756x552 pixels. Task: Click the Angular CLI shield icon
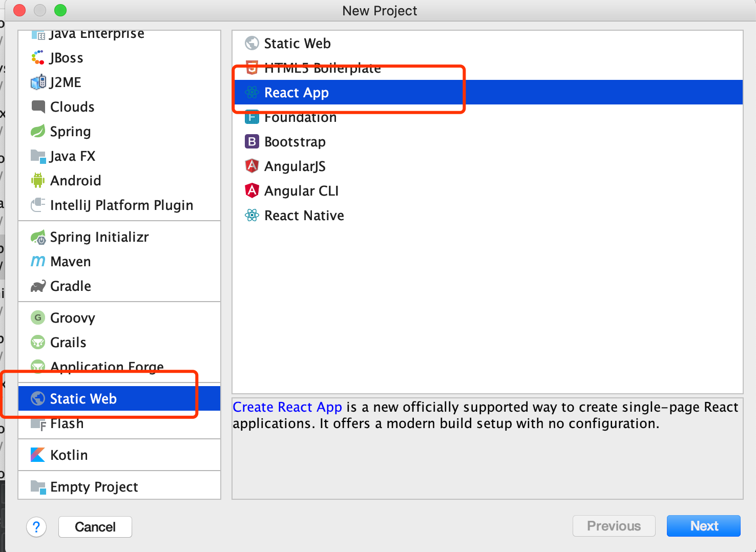[x=251, y=190]
